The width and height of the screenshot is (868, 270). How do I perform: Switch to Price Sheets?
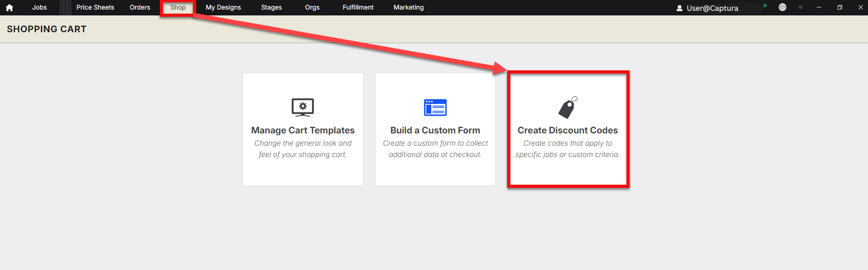(x=95, y=7)
